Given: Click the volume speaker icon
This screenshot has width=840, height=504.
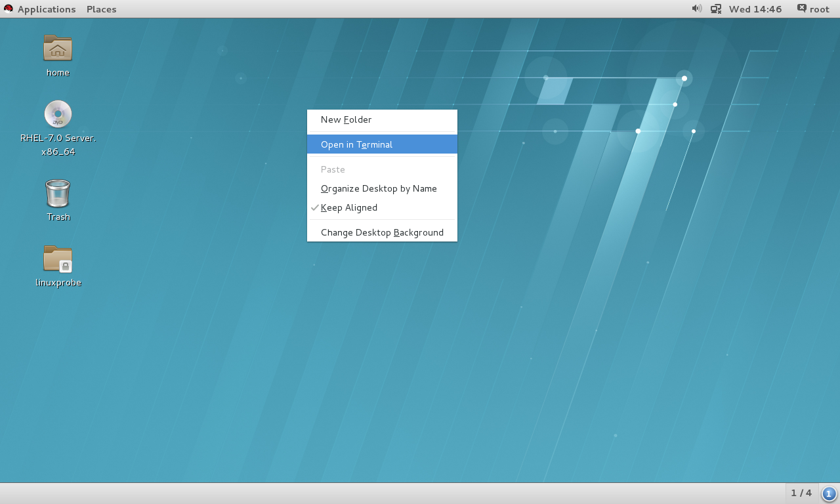Looking at the screenshot, I should pos(696,9).
